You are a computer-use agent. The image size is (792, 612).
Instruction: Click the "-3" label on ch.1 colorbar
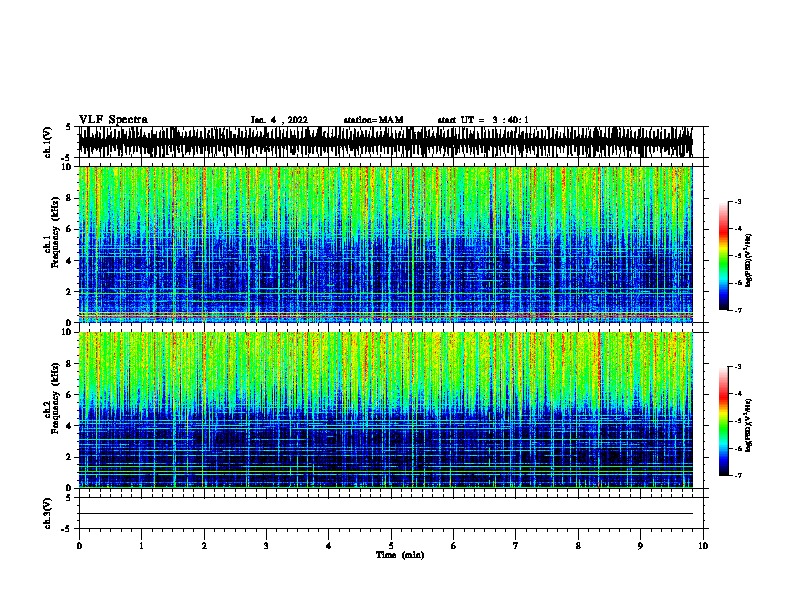pyautogui.click(x=737, y=202)
